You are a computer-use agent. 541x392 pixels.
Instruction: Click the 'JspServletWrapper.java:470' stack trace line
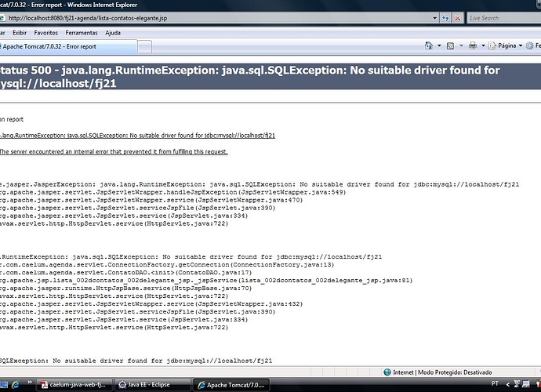coord(151,200)
